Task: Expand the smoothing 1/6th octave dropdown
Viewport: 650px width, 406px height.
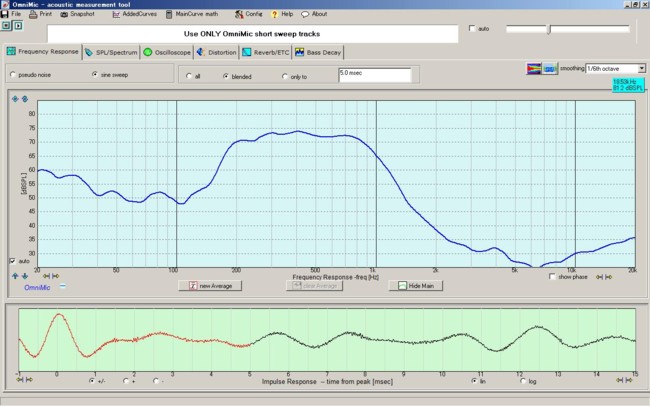Action: coord(641,68)
